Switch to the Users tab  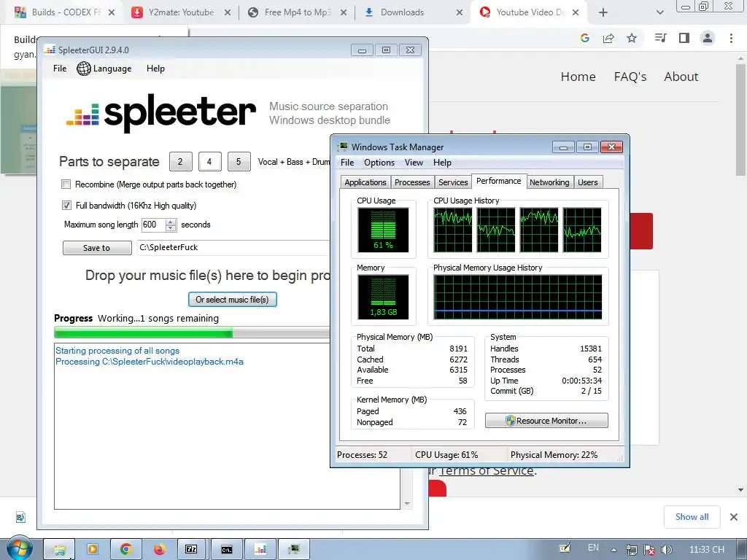click(x=588, y=182)
